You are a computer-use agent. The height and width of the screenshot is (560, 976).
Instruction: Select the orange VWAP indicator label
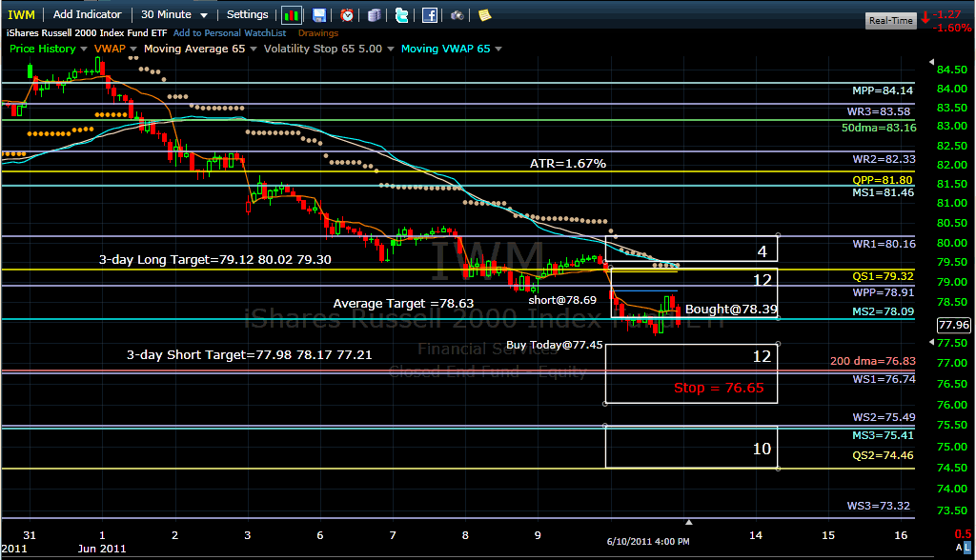point(110,49)
